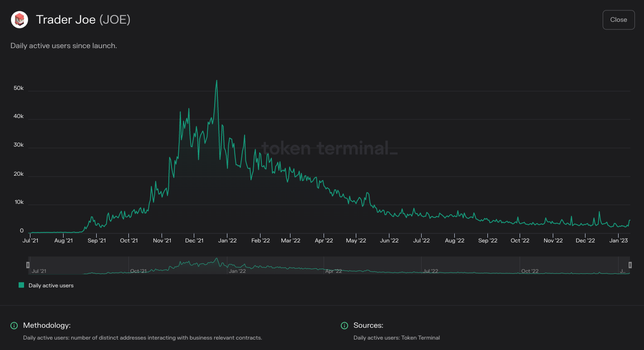The image size is (644, 350).
Task: Click the chart peak near January 2022
Action: pyautogui.click(x=216, y=81)
